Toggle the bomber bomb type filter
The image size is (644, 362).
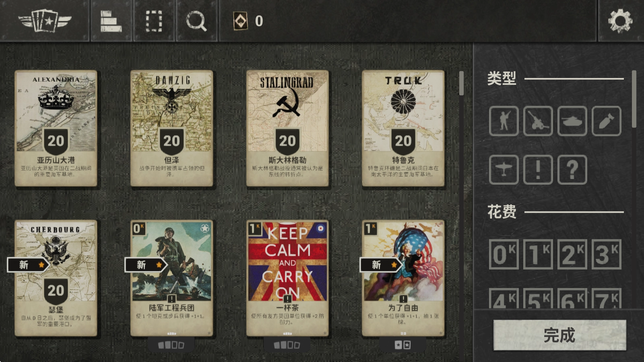[x=607, y=121]
